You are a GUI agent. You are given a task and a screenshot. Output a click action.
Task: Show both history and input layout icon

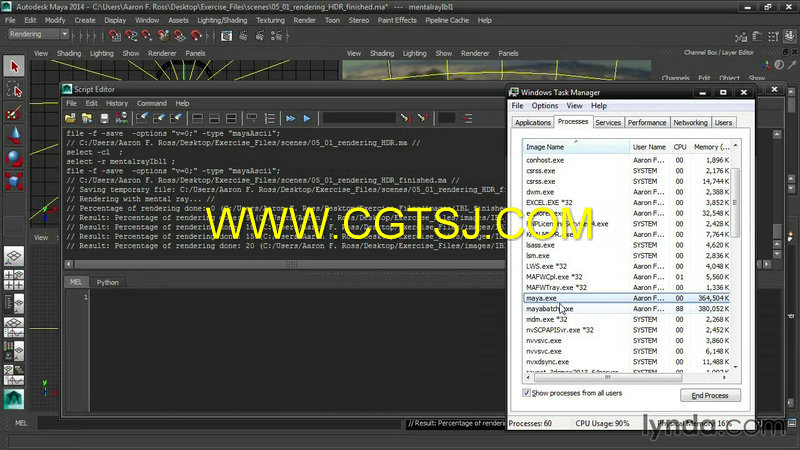click(231, 118)
